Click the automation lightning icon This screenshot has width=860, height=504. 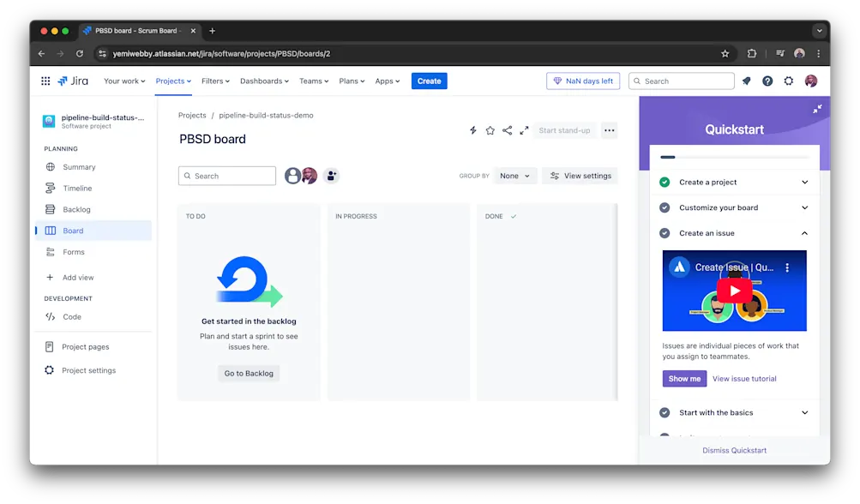(472, 130)
